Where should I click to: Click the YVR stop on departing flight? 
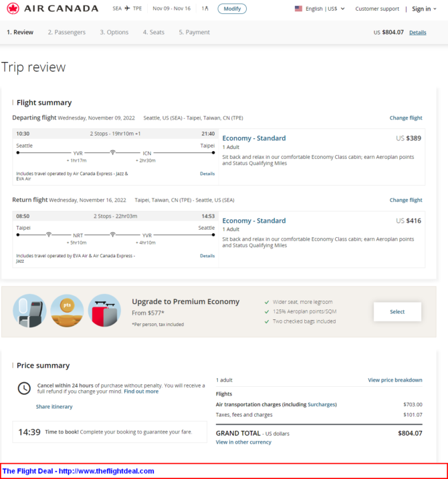point(78,154)
